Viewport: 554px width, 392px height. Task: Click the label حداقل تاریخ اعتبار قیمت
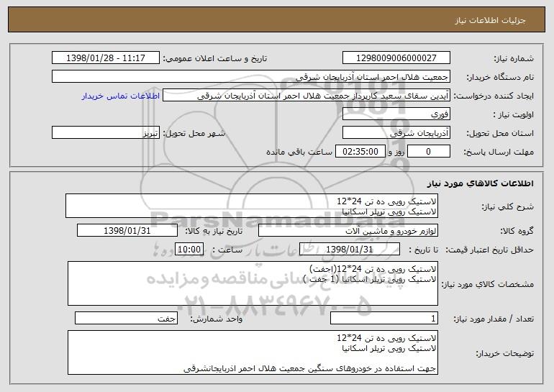point(489,250)
